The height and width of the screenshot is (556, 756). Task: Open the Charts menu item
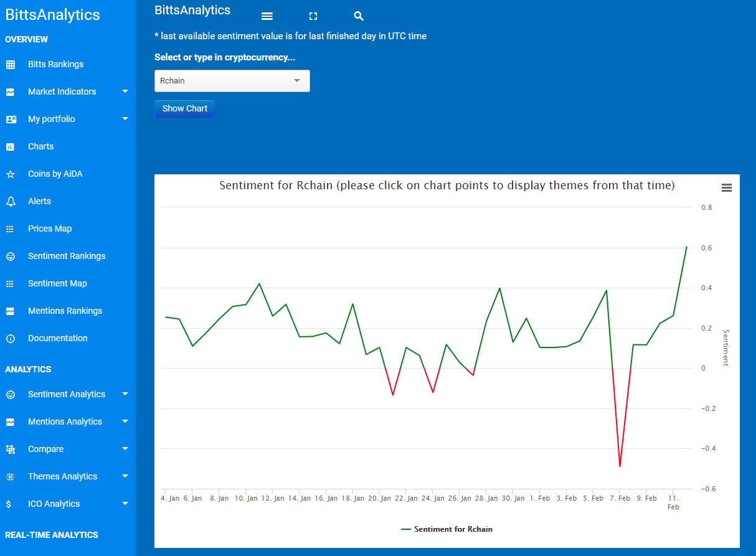click(x=41, y=146)
